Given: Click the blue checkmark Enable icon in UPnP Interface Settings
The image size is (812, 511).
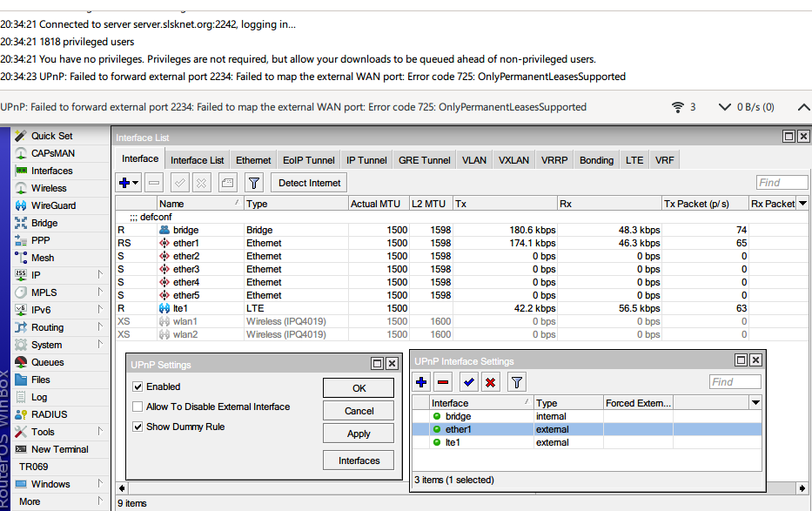Looking at the screenshot, I should tap(468, 382).
